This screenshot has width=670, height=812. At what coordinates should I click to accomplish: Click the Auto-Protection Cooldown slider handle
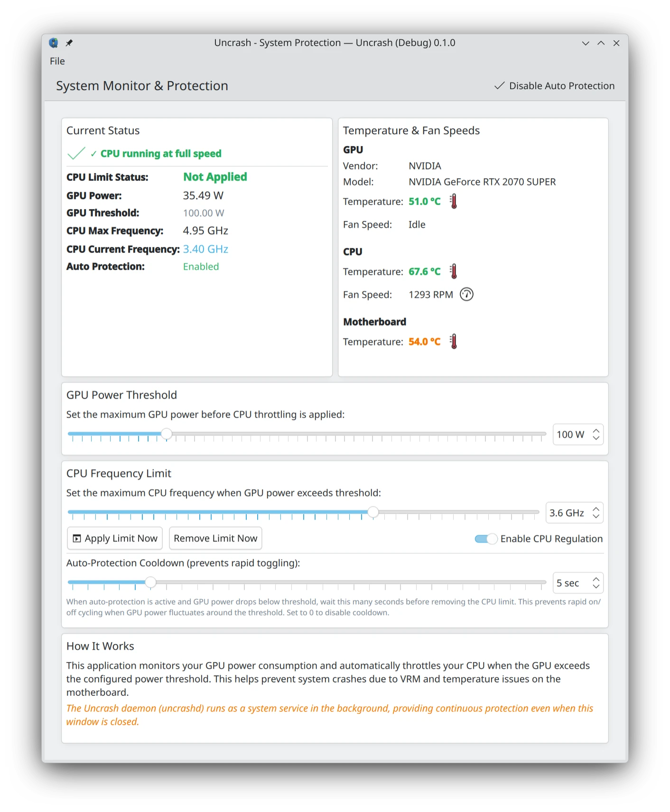coord(150,582)
